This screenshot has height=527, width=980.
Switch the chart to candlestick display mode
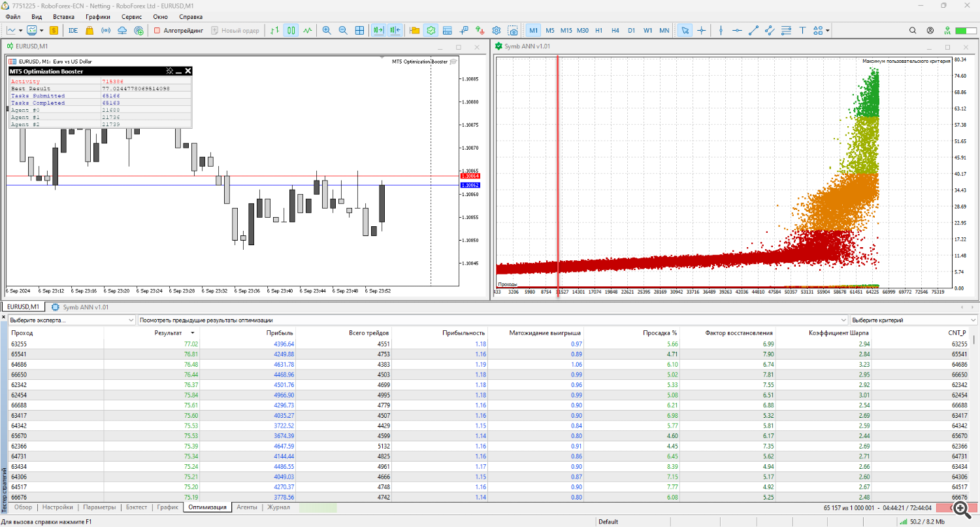pyautogui.click(x=291, y=30)
